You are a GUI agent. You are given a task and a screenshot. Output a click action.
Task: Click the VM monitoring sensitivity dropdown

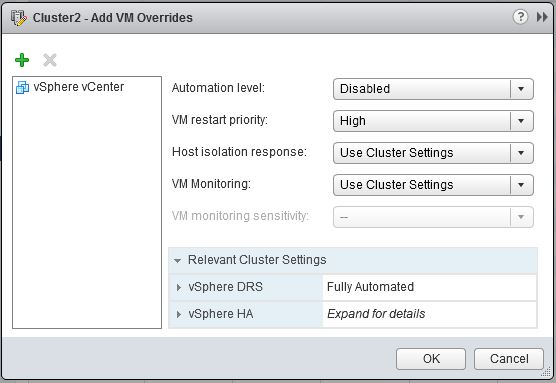pos(433,217)
